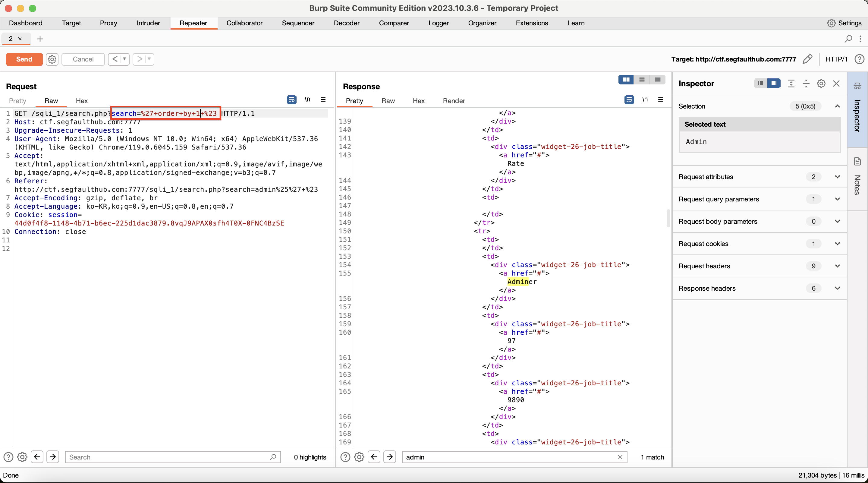Screen dimensions: 868x483
Task: Close the Inspector panel
Action: pyautogui.click(x=836, y=84)
